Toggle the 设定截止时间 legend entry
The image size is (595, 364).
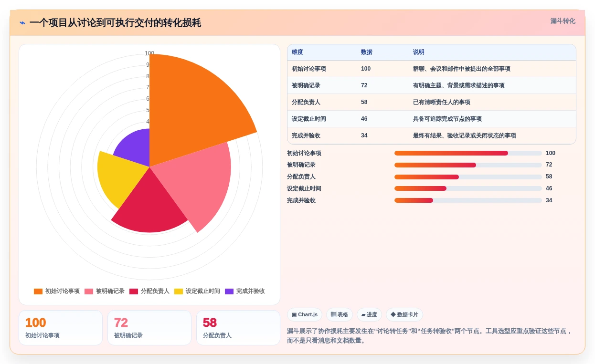point(197,291)
